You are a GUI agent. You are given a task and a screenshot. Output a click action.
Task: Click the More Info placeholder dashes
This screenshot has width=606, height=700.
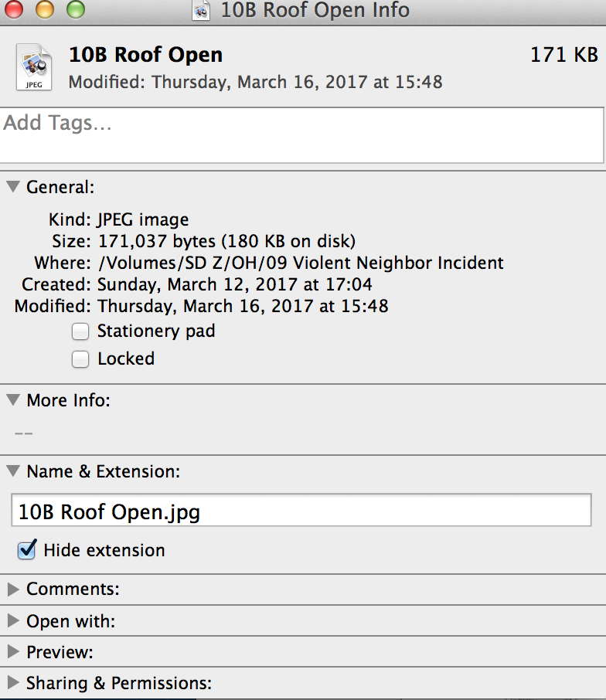click(24, 433)
